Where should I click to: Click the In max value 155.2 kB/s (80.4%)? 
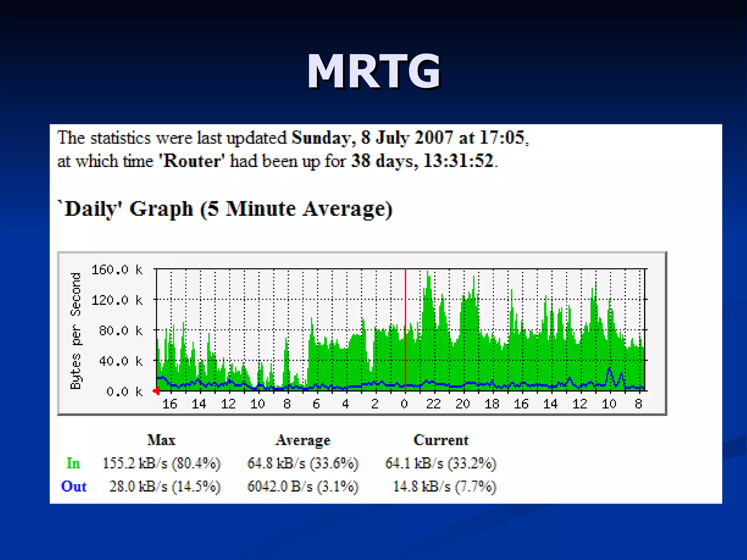pyautogui.click(x=162, y=463)
